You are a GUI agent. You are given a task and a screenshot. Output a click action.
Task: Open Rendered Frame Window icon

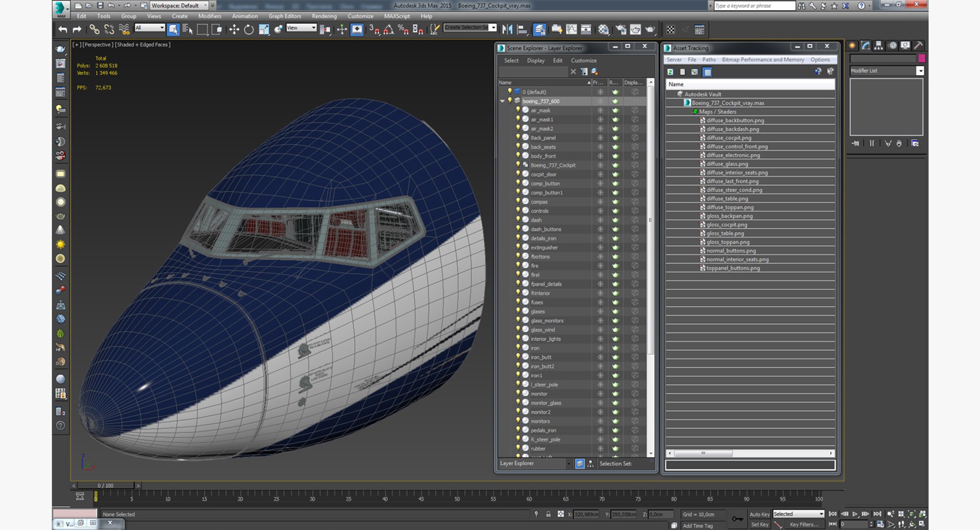635,30
